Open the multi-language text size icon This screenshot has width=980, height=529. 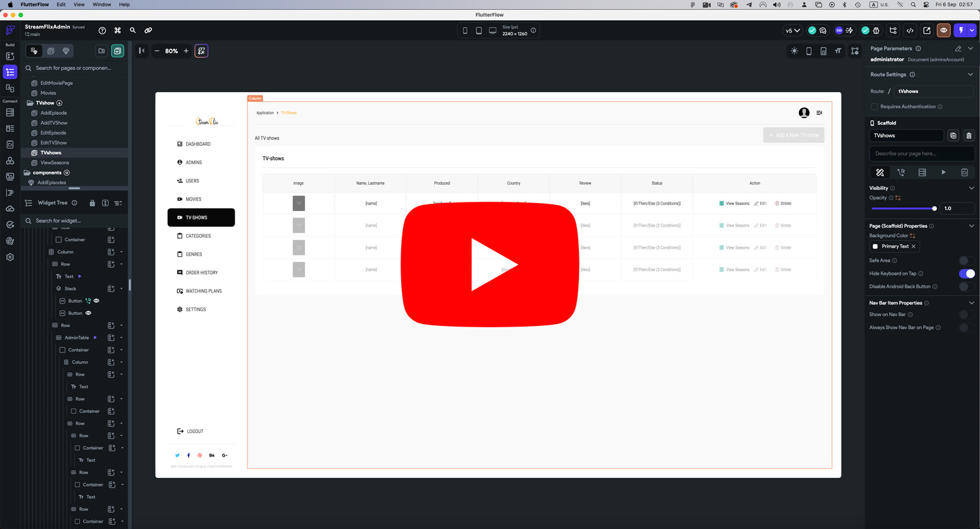pos(838,51)
